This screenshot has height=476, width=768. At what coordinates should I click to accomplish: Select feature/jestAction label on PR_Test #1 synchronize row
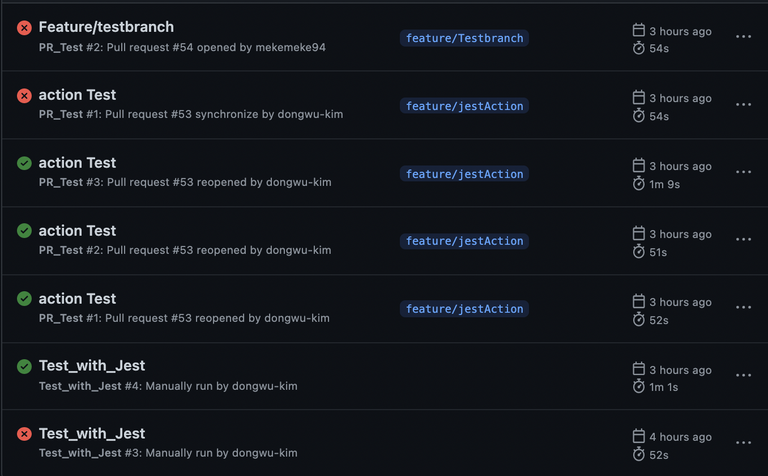click(x=464, y=106)
